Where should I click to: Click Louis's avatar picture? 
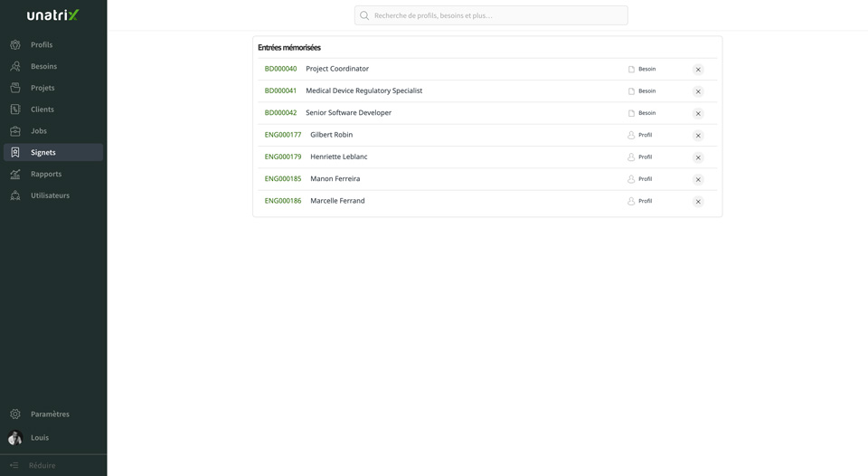[x=15, y=437]
